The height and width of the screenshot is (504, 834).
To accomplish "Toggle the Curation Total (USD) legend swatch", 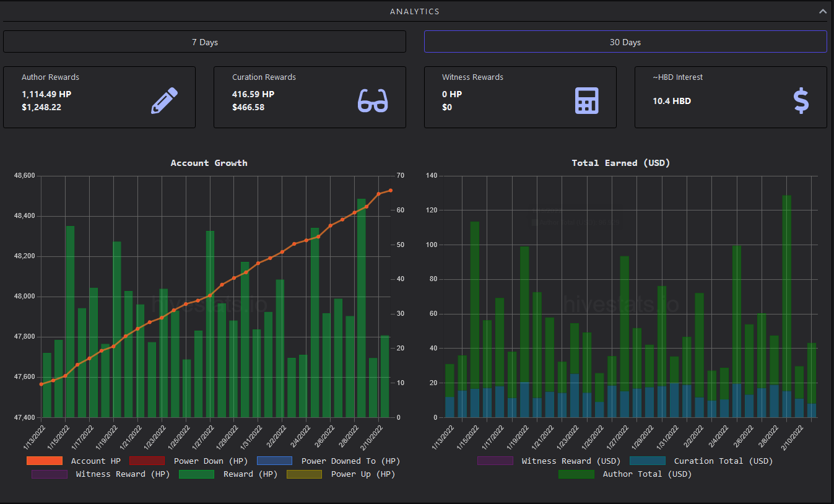I will pos(648,461).
